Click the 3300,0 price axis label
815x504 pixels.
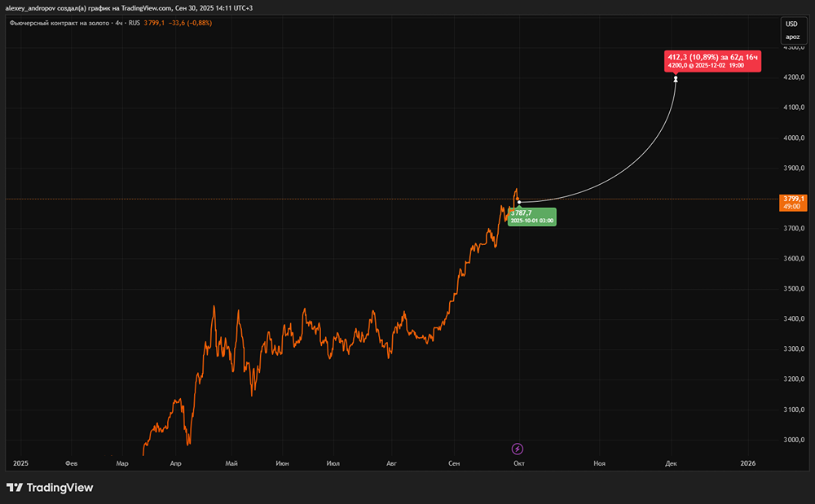coord(794,348)
